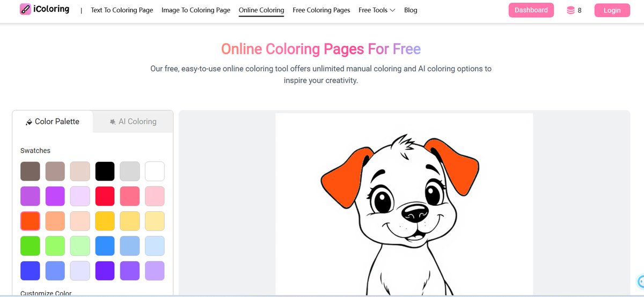This screenshot has height=297, width=644.
Task: Pick the medium blue swatch
Action: pyautogui.click(x=105, y=246)
